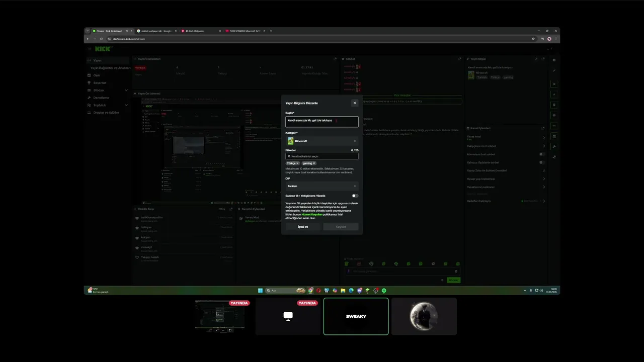The width and height of the screenshot is (644, 362).
Task: Edit stream info with the pencil icon
Action: pos(536,59)
